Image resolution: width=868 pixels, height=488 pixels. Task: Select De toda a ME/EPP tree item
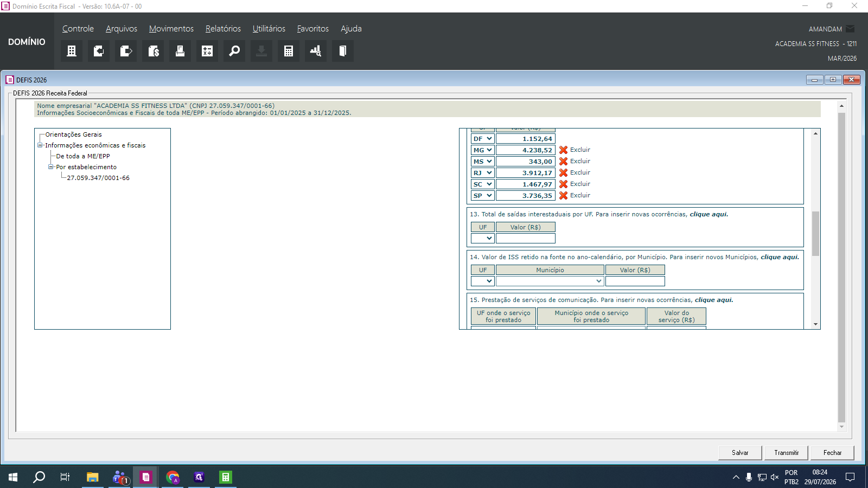[83, 156]
